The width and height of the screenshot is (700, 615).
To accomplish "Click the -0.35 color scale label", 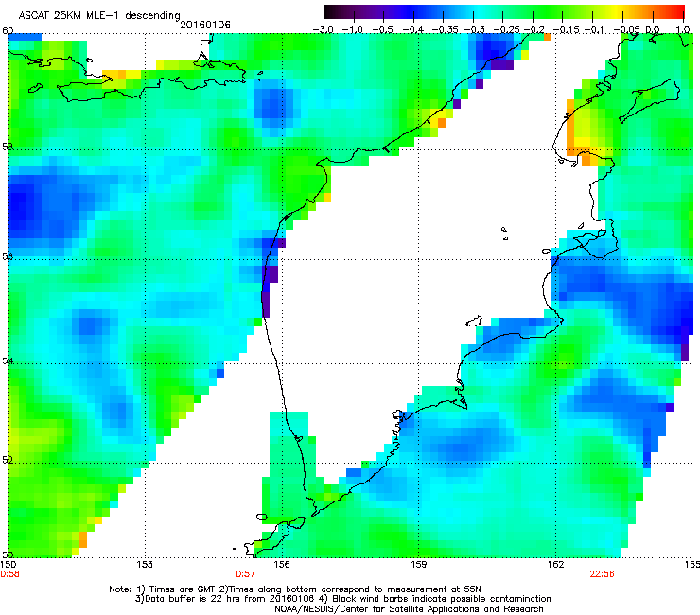I will pos(445,30).
